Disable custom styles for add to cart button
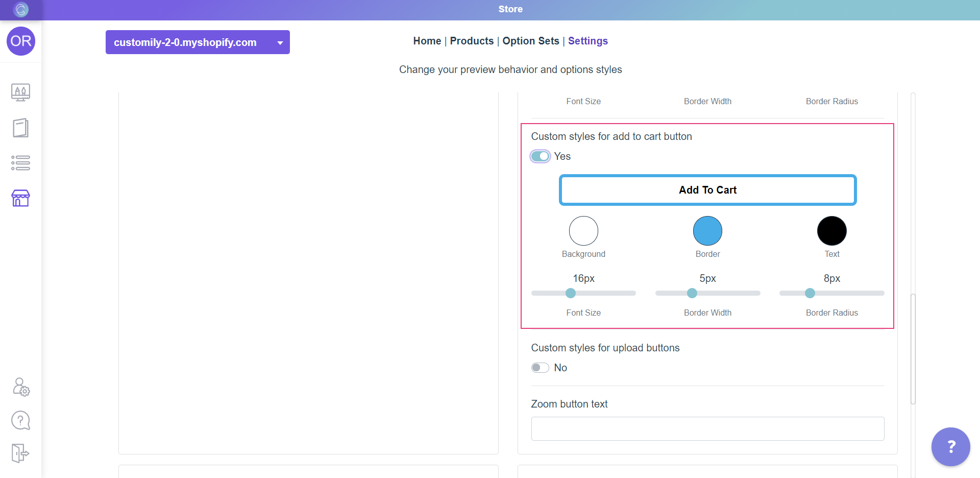This screenshot has width=980, height=478. 540,156
